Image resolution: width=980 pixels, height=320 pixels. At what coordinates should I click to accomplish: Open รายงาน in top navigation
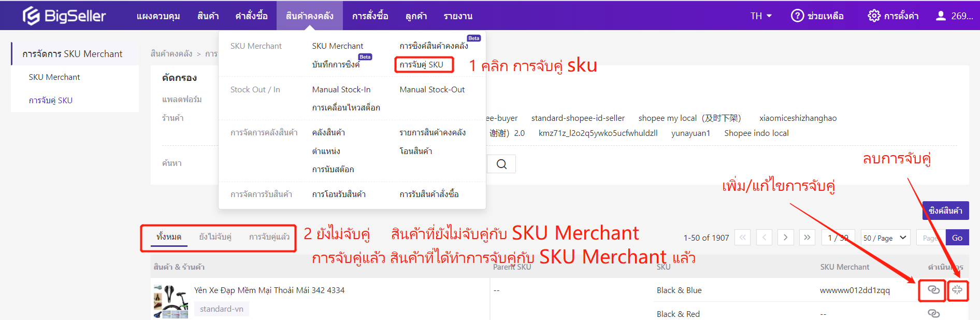pos(458,16)
